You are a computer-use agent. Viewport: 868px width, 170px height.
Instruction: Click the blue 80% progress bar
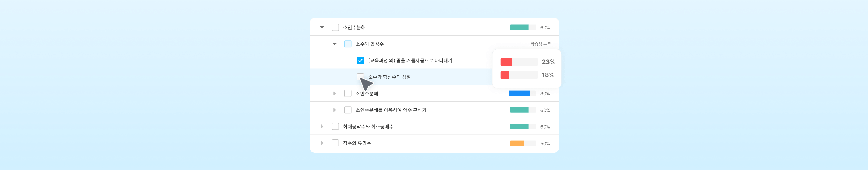[522, 93]
